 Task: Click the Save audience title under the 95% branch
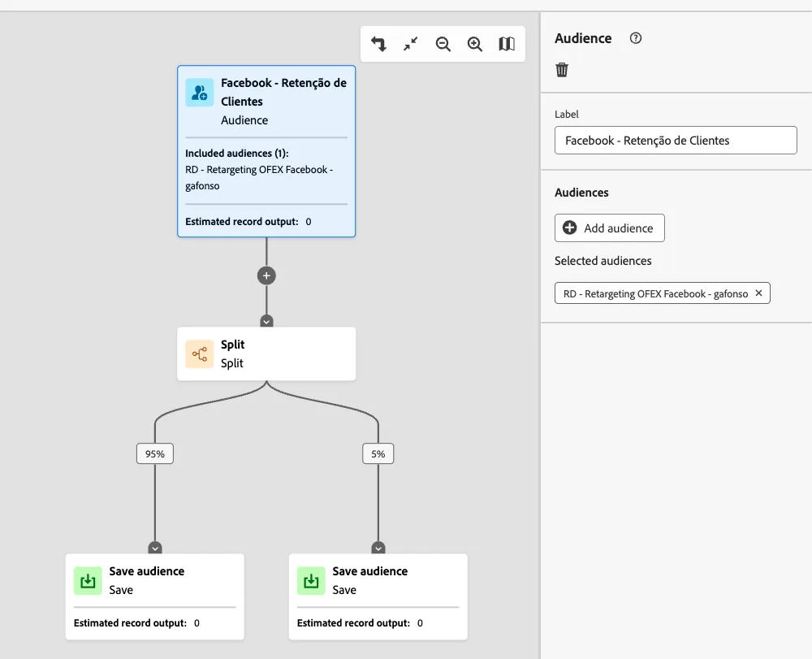(x=146, y=571)
